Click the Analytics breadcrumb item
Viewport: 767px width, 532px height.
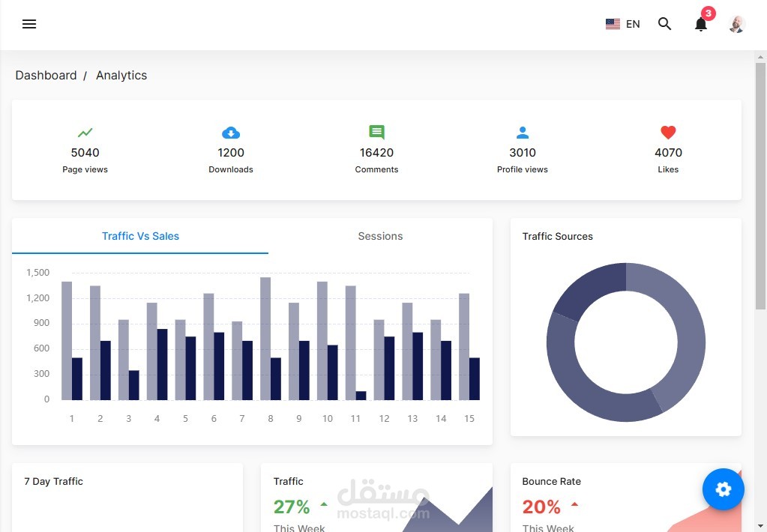(x=121, y=75)
